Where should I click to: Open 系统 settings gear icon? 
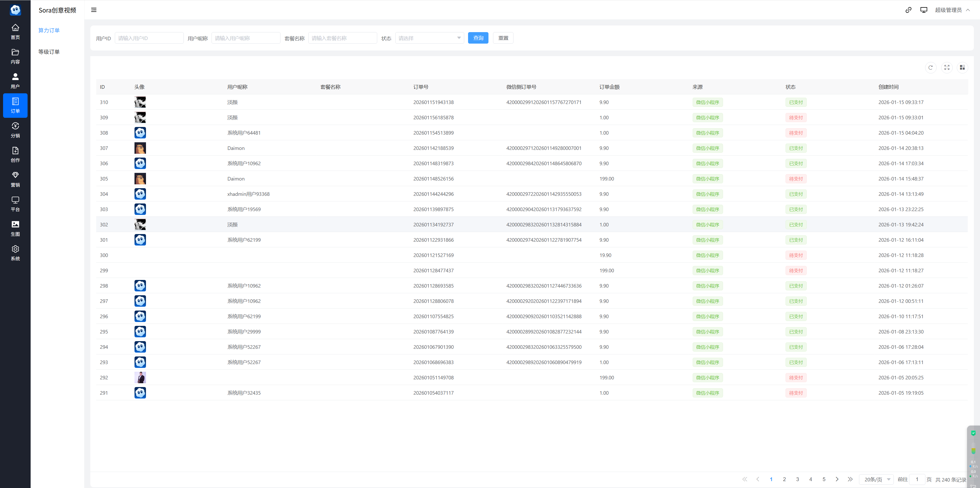(x=15, y=253)
